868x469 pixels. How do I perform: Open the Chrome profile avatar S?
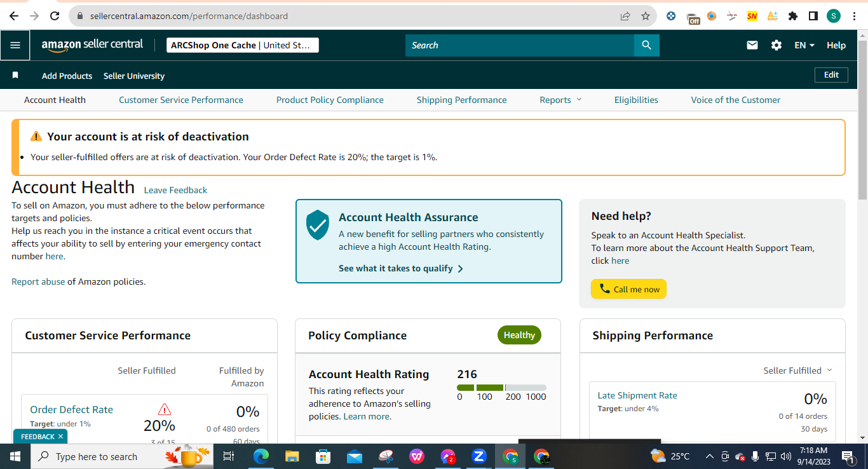pos(834,16)
